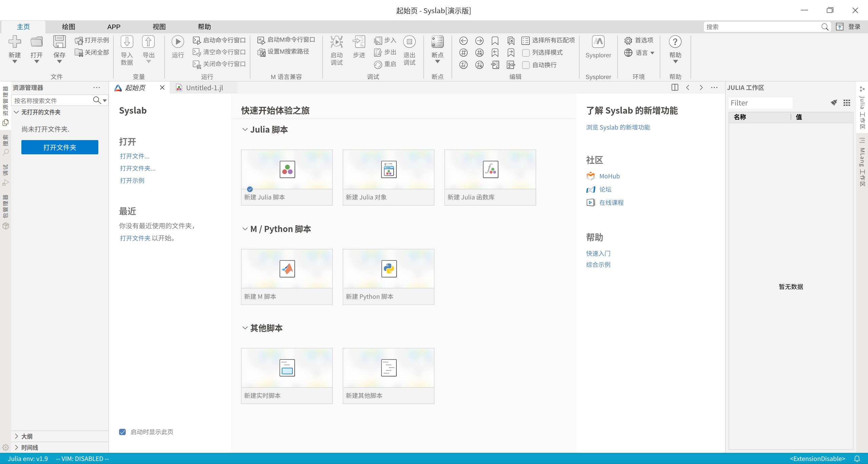Image resolution: width=868 pixels, height=464 pixels.
Task: Click the Run (运行) play icon
Action: (178, 42)
